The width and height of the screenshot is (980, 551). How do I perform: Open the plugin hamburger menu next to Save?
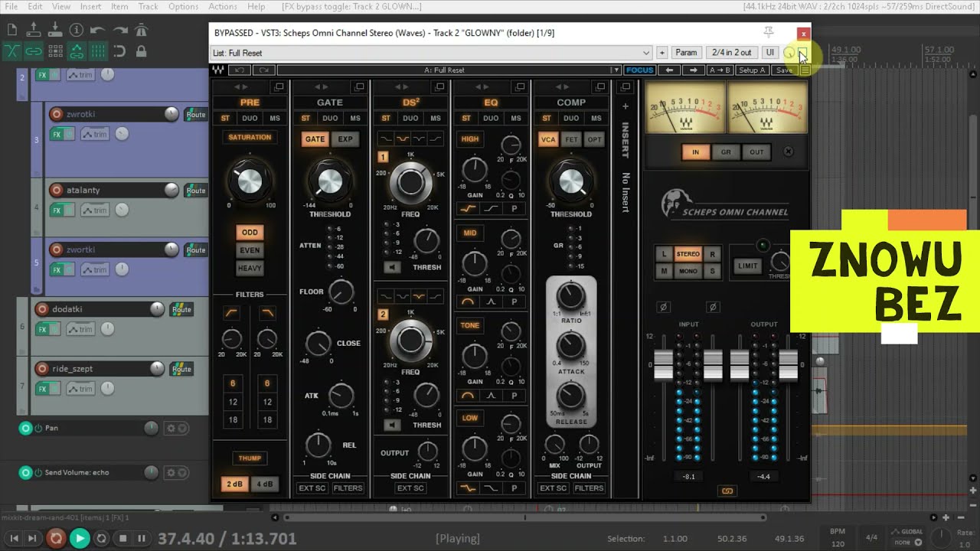805,70
